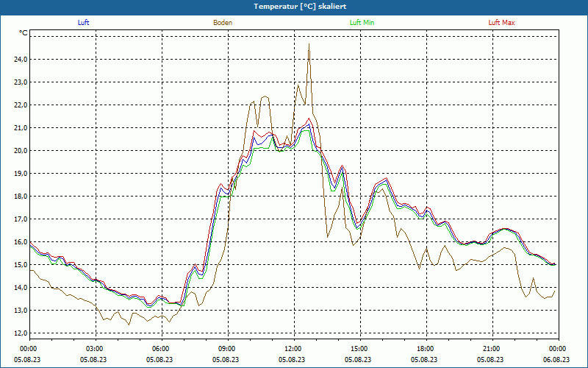This screenshot has height=368, width=588.
Task: Click the 06:00 time axis label
Action: click(162, 349)
